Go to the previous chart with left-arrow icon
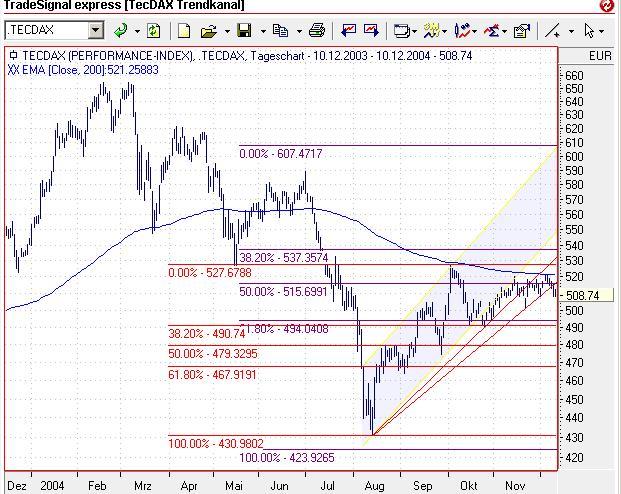 point(349,30)
